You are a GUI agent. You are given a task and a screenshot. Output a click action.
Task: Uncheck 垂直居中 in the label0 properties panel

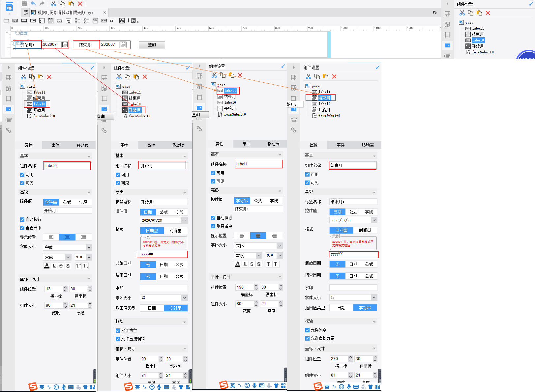tap(22, 228)
